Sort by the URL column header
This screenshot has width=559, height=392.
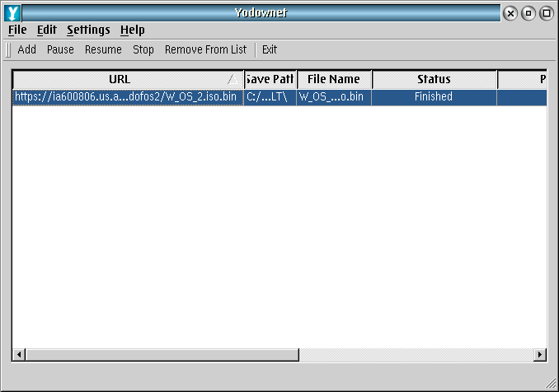tap(120, 79)
